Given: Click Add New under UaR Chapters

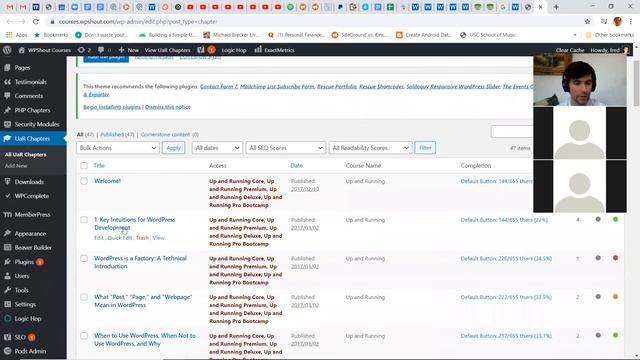Looking at the screenshot, I should (x=16, y=166).
